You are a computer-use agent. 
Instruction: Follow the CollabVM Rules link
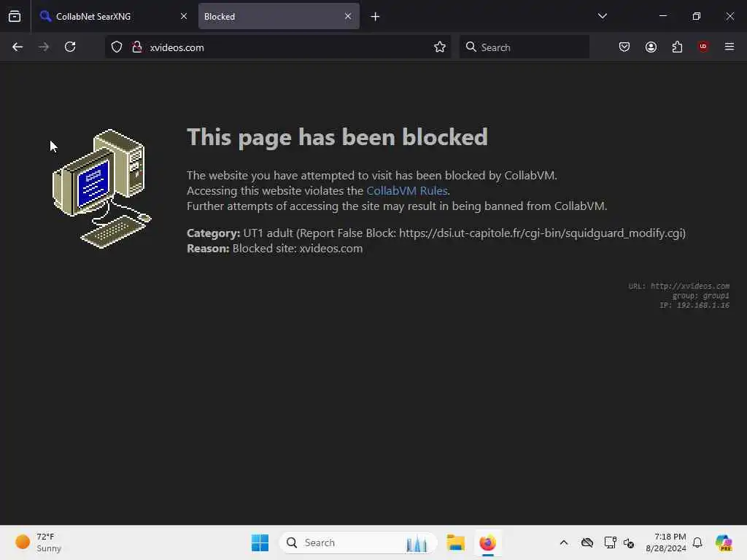[407, 190]
